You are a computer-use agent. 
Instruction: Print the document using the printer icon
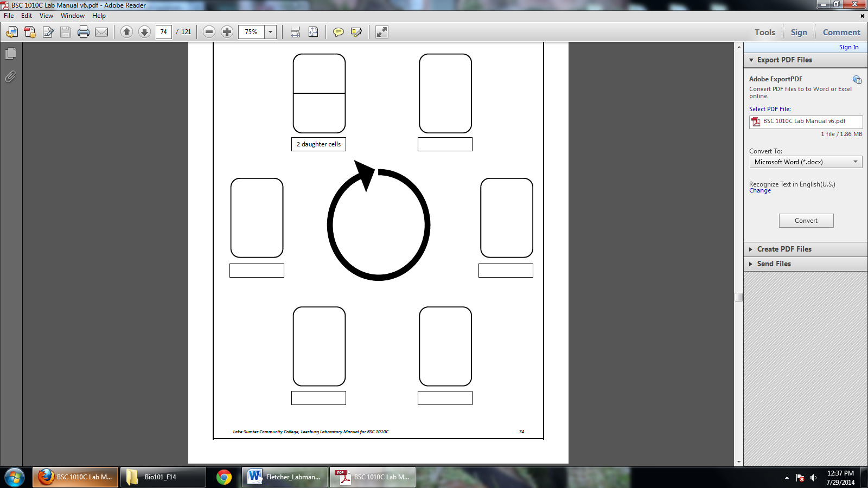tap(84, 32)
